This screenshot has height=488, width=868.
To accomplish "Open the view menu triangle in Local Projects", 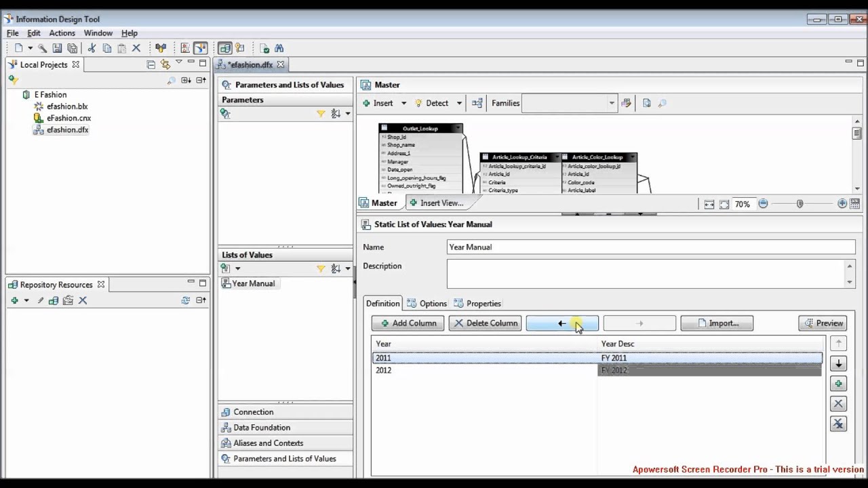I will [x=178, y=63].
